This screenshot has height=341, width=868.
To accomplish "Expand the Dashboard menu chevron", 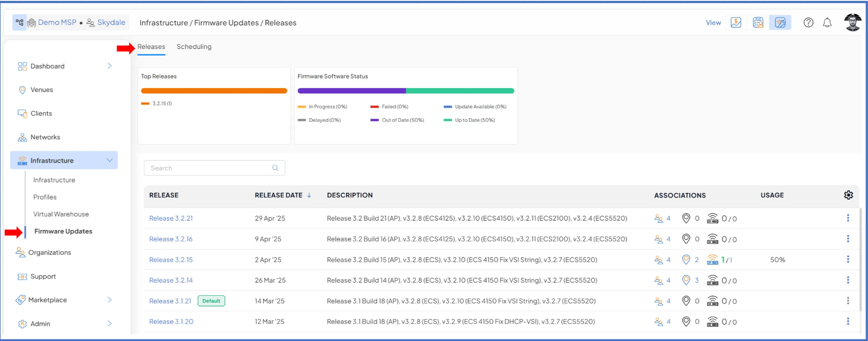I will click(x=110, y=66).
